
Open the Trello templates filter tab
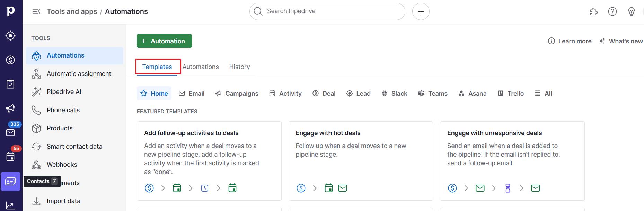tap(511, 93)
